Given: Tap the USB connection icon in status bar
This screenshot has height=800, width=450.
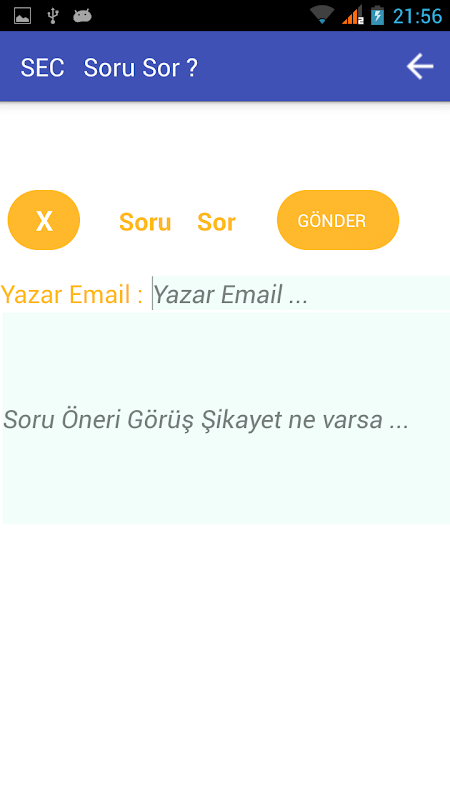Looking at the screenshot, I should (52, 16).
